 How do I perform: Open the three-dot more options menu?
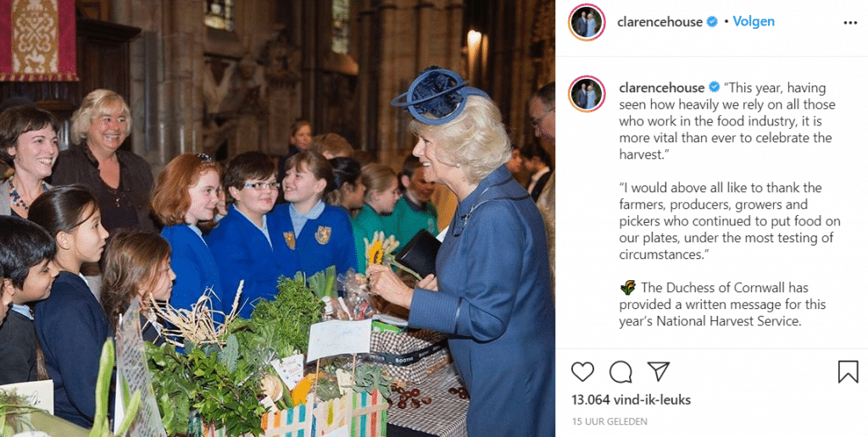(849, 23)
